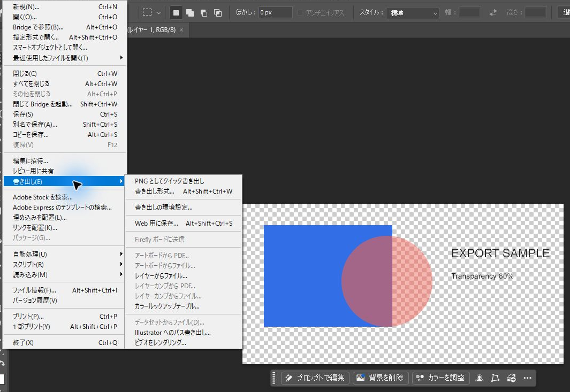
Task: Click the Transparency 60% text on canvas
Action: pos(482,276)
